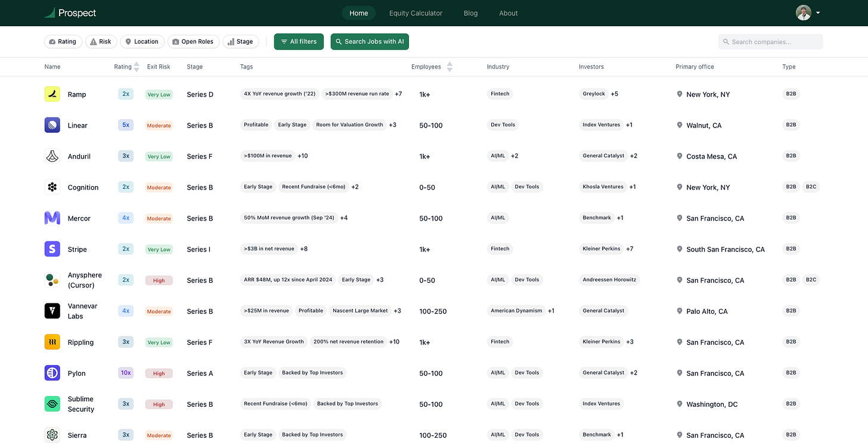Screen dimensions: 868x446
Task: Open the Location filter chip
Action: (142, 42)
